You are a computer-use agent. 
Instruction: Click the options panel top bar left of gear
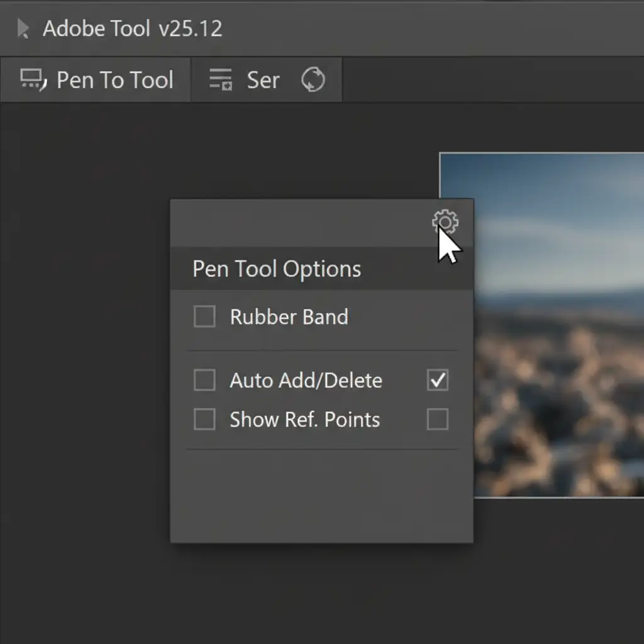tap(296, 223)
